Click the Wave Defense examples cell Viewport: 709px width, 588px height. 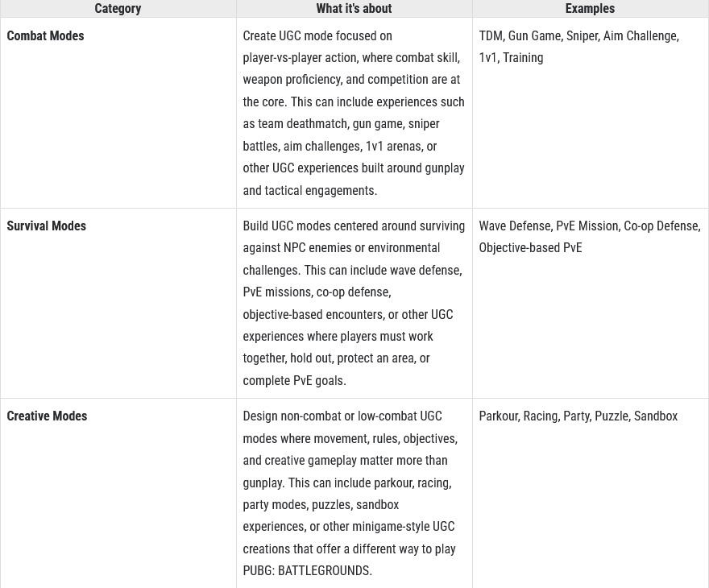click(x=590, y=304)
